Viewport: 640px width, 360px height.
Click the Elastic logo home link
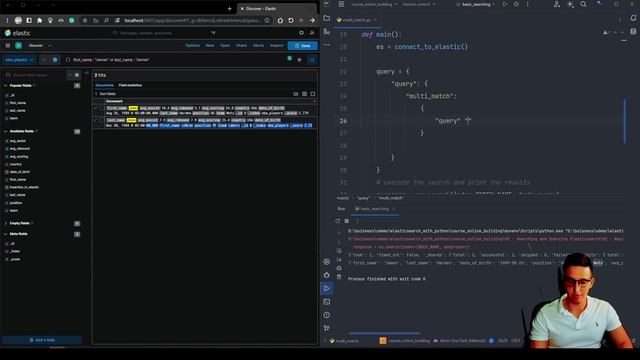(18, 33)
